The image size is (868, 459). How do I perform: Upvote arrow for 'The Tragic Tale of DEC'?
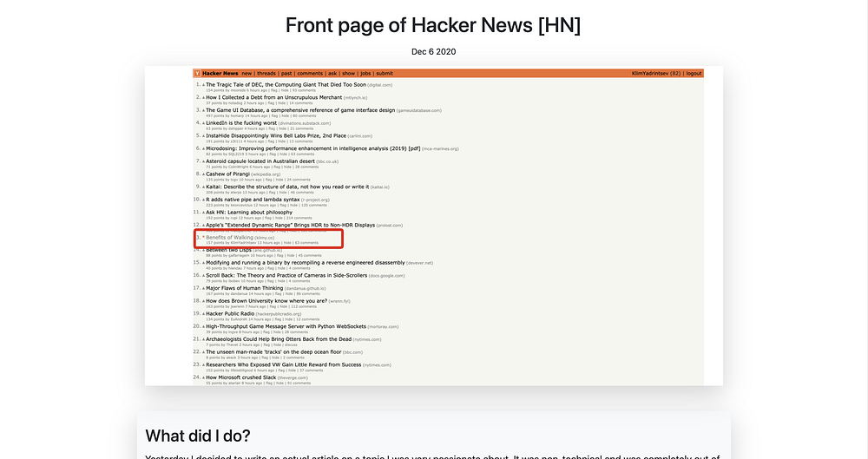(203, 85)
